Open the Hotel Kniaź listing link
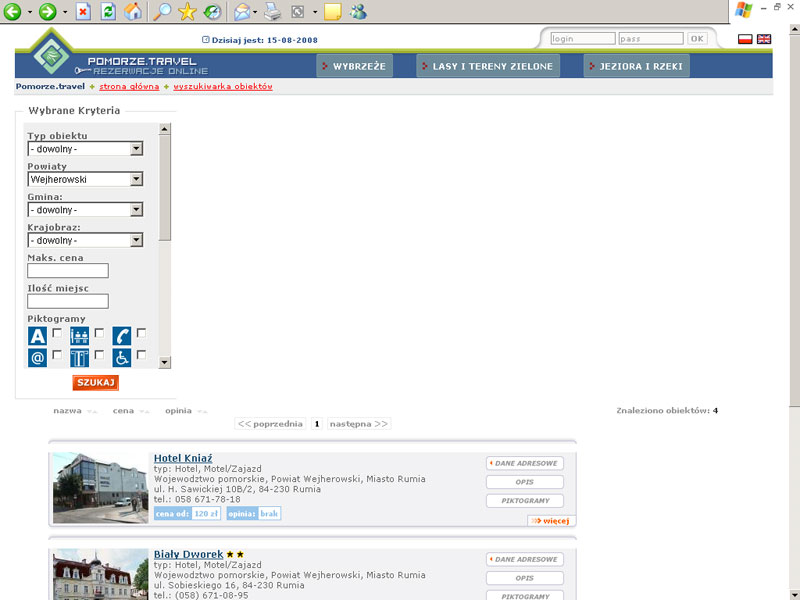 coord(183,458)
